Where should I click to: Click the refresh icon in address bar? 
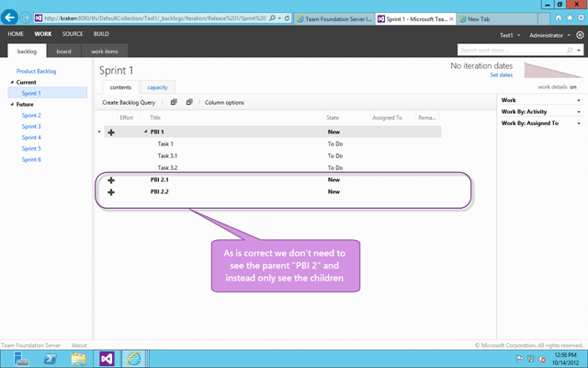tap(287, 18)
